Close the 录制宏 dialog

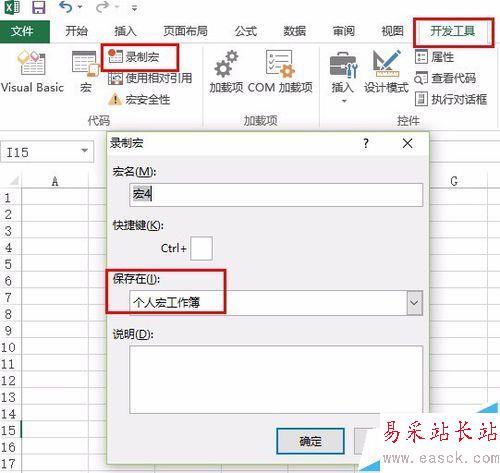click(407, 143)
